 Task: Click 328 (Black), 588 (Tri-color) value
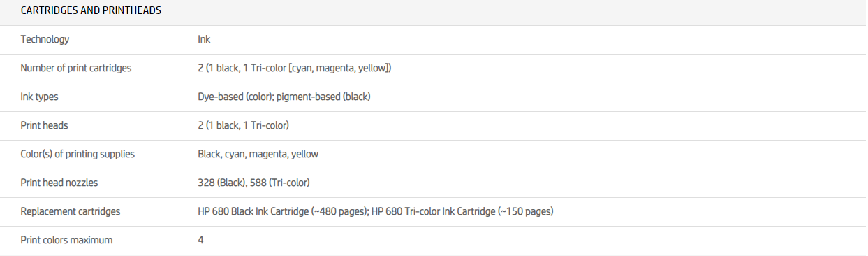[254, 183]
